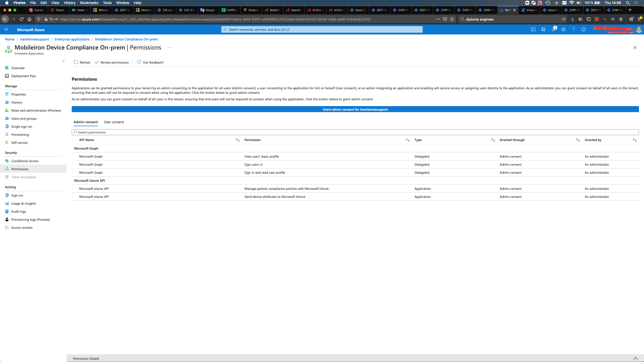
Task: Open portal settings gear
Action: pos(563,29)
